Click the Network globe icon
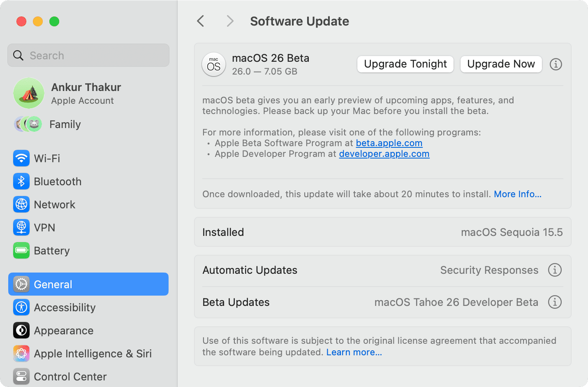 (x=21, y=204)
